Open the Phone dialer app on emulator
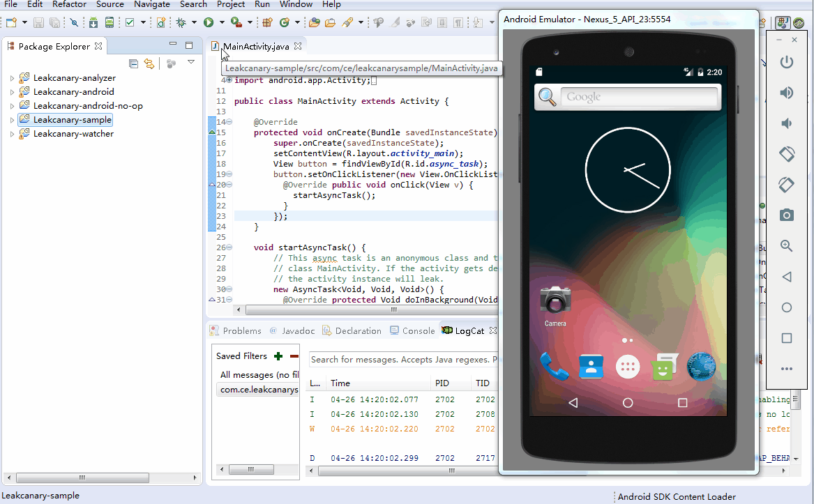This screenshot has height=504, width=814. click(x=555, y=366)
